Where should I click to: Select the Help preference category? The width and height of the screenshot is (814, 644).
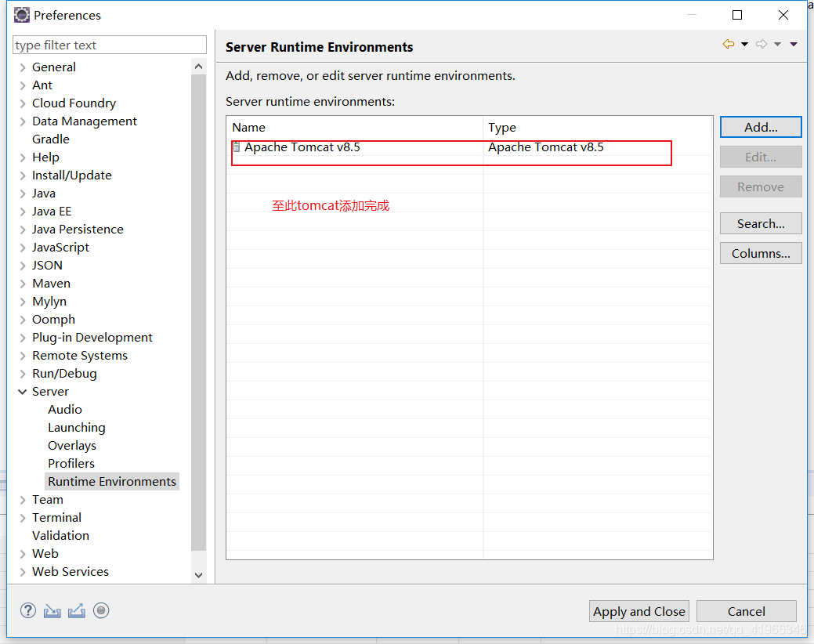45,157
